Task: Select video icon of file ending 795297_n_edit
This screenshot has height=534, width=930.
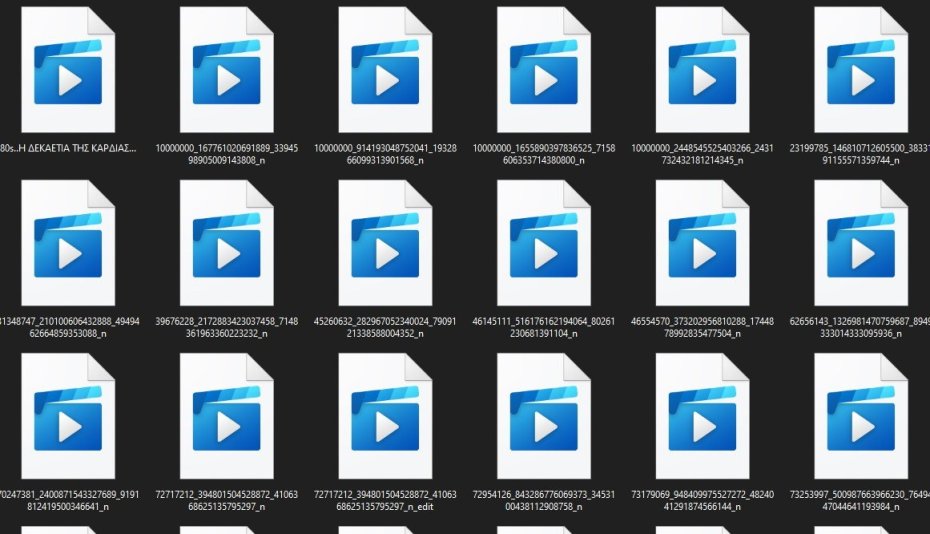Action: point(386,416)
